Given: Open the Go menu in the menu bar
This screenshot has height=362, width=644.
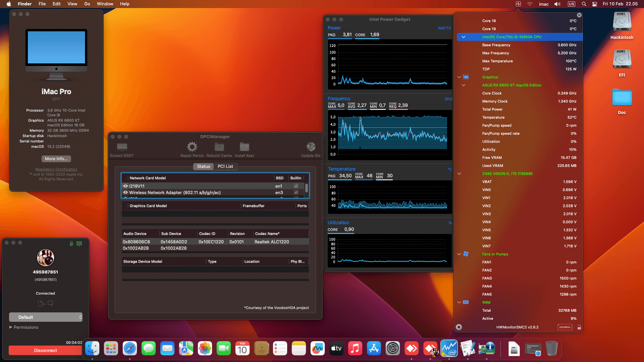Looking at the screenshot, I should pyautogui.click(x=87, y=4).
